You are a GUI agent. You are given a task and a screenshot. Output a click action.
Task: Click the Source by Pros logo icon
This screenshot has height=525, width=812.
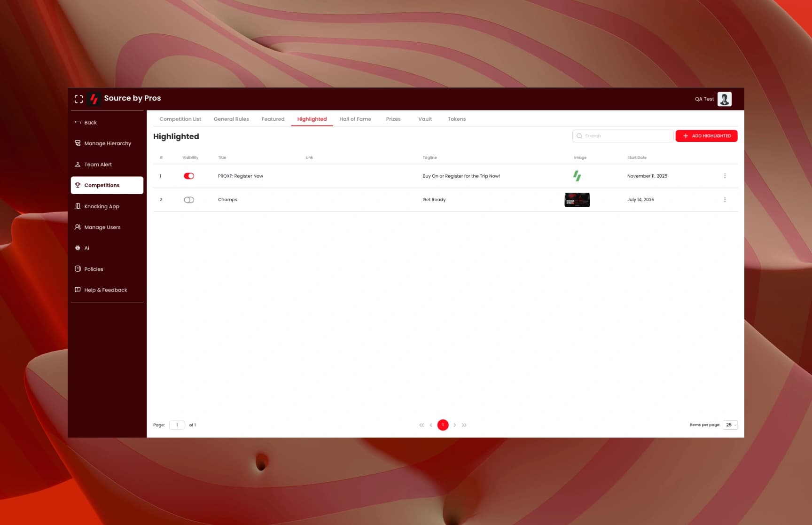click(94, 99)
